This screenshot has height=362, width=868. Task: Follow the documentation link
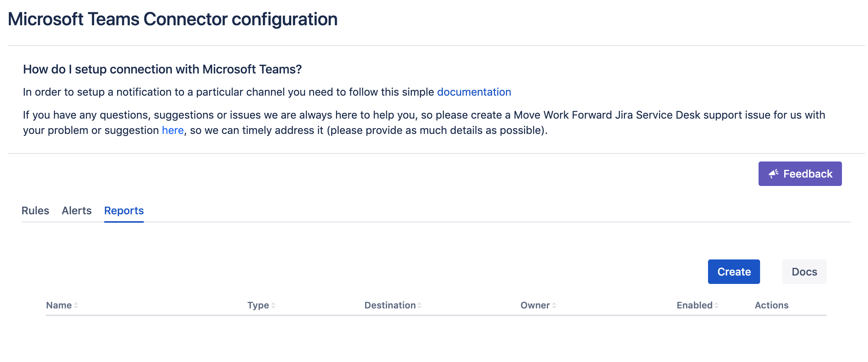(474, 92)
